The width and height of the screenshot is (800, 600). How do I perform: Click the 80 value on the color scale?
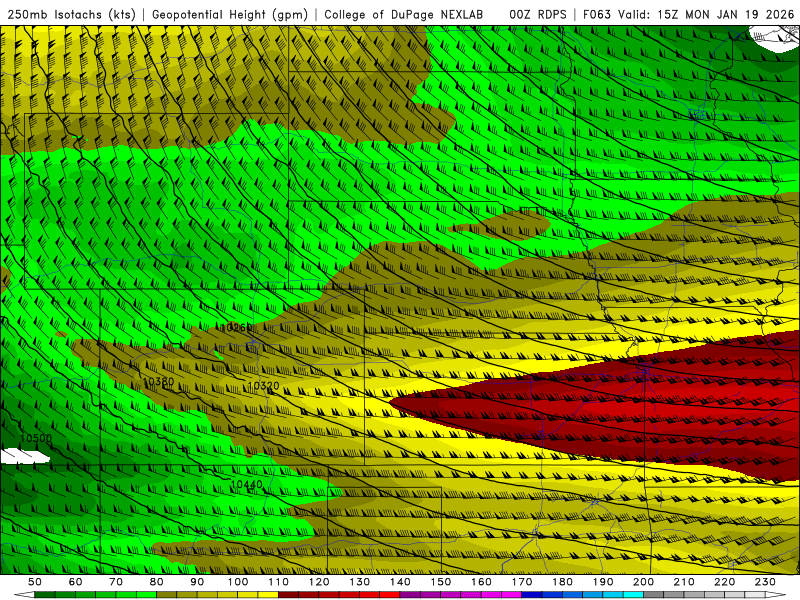[157, 582]
